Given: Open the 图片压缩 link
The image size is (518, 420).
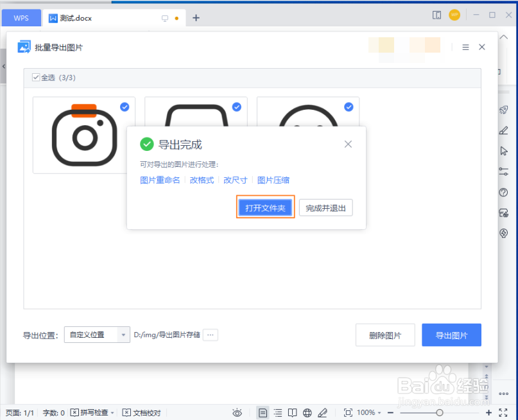Looking at the screenshot, I should (x=273, y=180).
